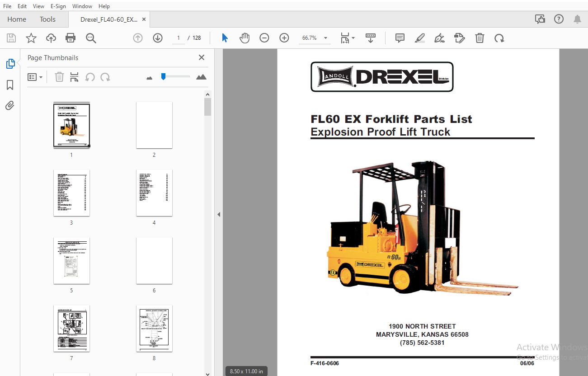The image size is (588, 376).
Task: Zoom out with the minus icon
Action: tap(264, 38)
